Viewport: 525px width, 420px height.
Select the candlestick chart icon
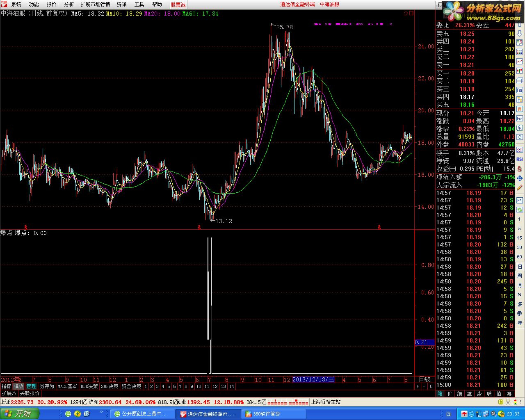point(520,71)
